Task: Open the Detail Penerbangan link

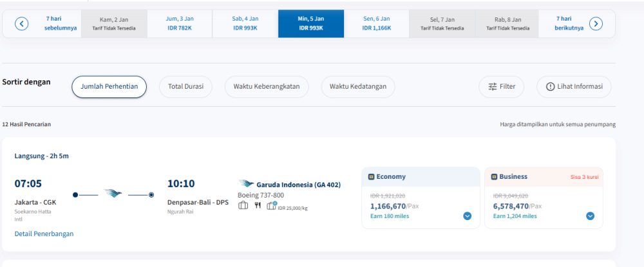Action: pyautogui.click(x=44, y=234)
